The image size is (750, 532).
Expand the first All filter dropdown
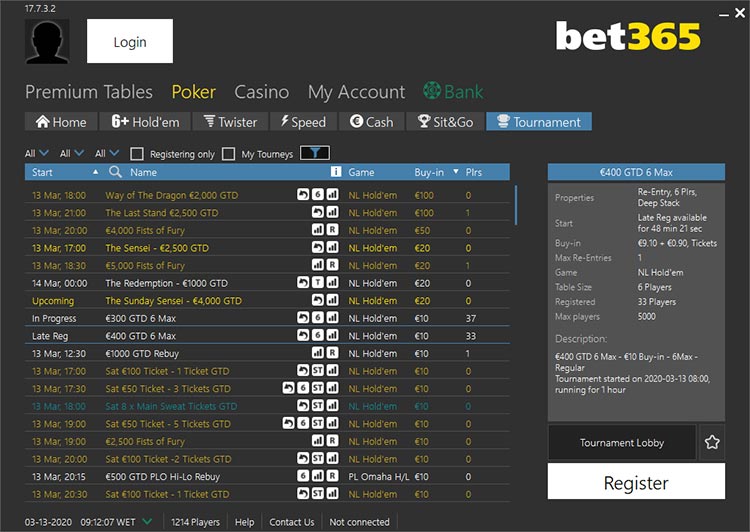tap(37, 153)
